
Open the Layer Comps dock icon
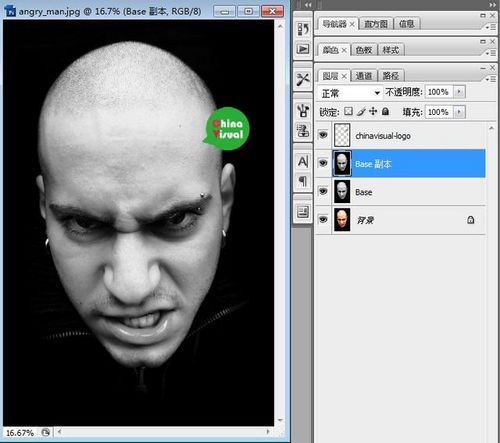click(303, 212)
